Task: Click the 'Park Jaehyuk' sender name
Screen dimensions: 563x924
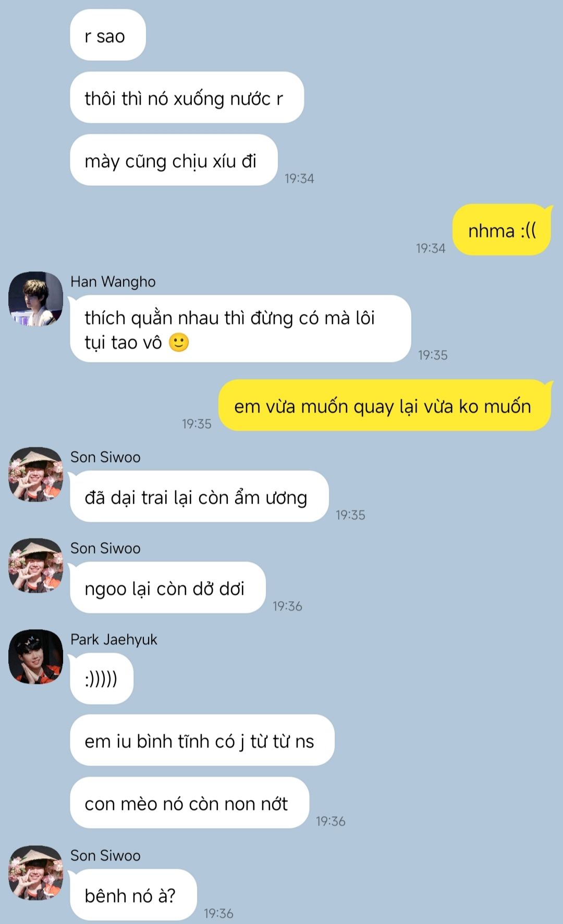Action: click(114, 640)
